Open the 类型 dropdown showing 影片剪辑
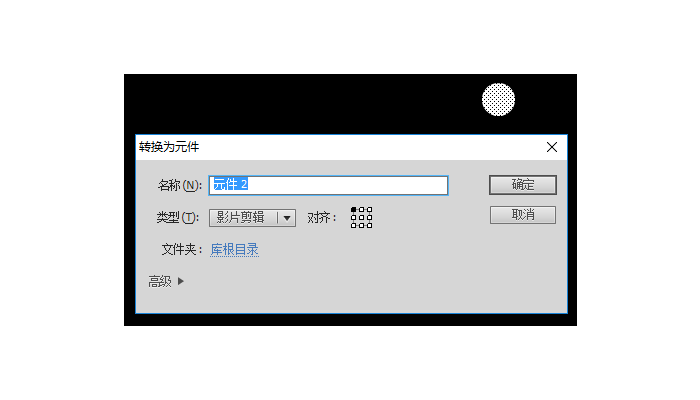 pos(252,218)
